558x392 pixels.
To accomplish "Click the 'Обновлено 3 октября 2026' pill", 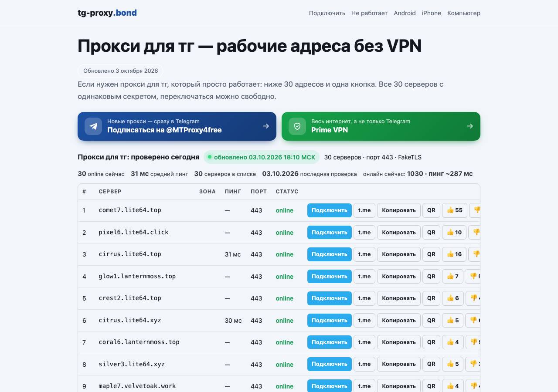I will click(x=120, y=71).
